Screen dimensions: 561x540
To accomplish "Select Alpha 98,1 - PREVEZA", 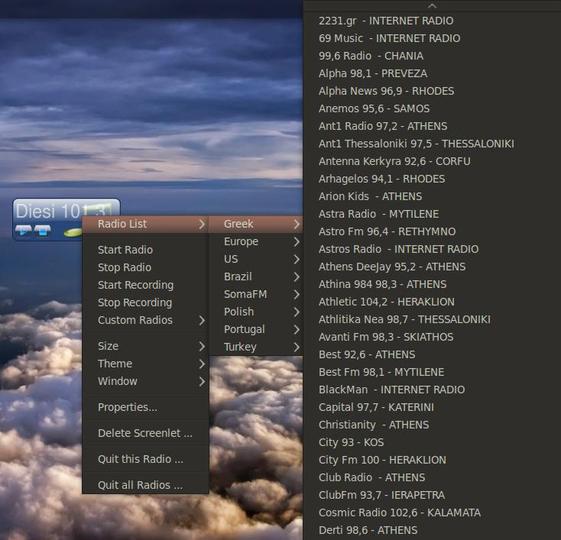I will pyautogui.click(x=432, y=73).
